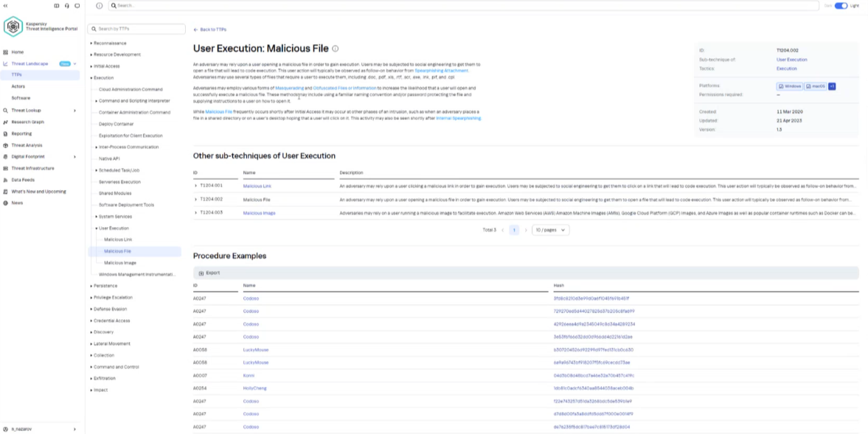The image size is (868, 434).
Task: Open the LuckyMouse actor on row b307204526d
Action: 256,350
